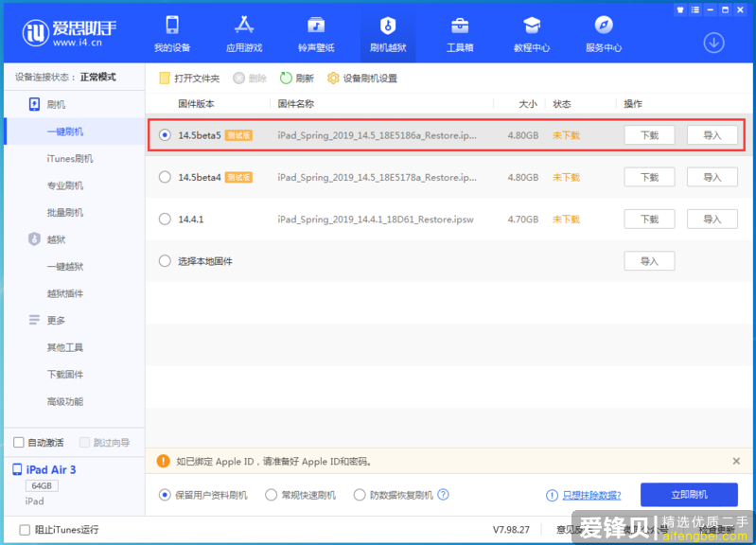
Task: Click 打开文件夹 folder icon
Action: [165, 79]
